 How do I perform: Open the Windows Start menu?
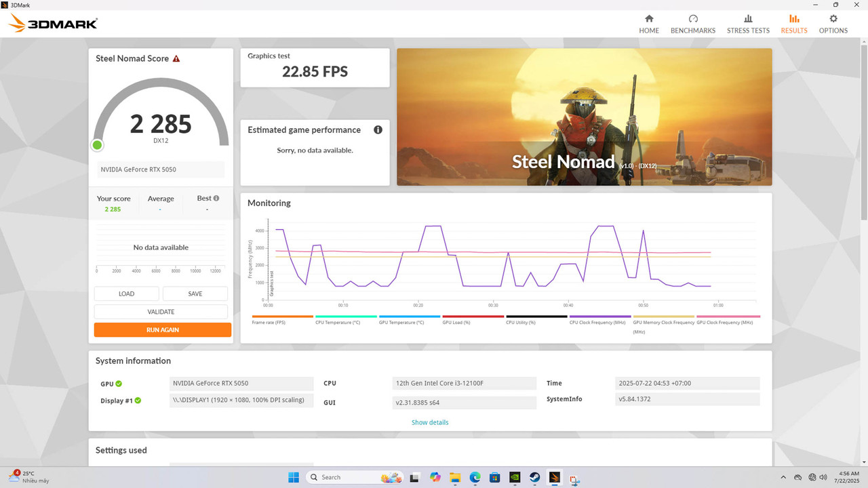coord(294,477)
